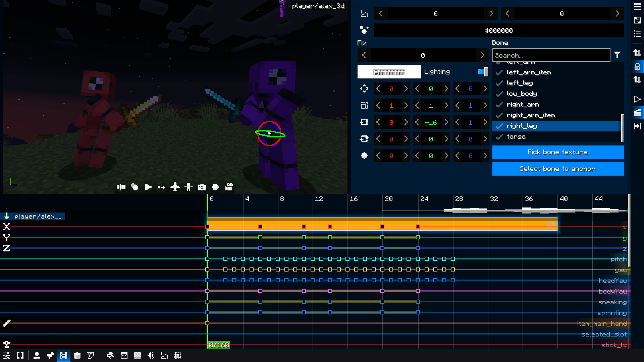Image resolution: width=644 pixels, height=362 pixels.
Task: Toggle the airplane flight mode icon
Action: (x=175, y=187)
